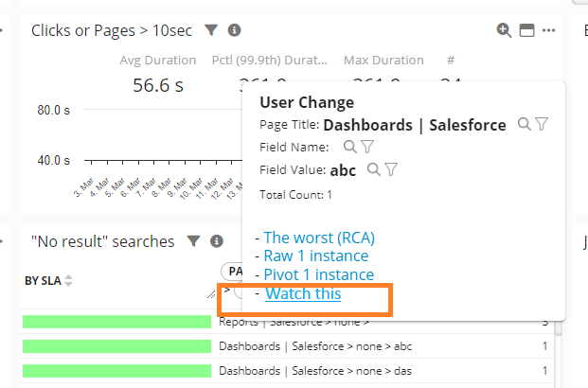Search by Page Title Dashboards | Salesforce
The width and height of the screenshot is (588, 388).
(524, 124)
